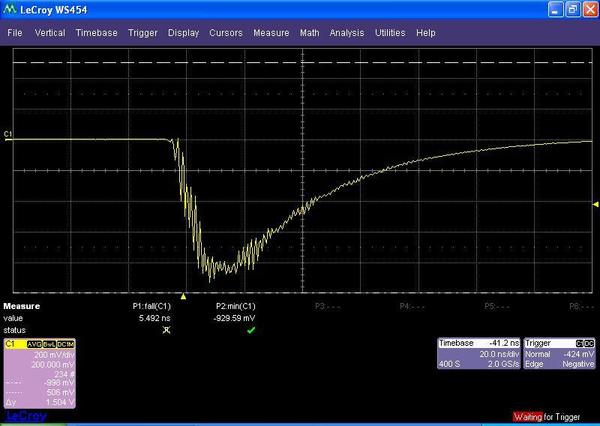Select the P1:fall(C1) measurement column

pos(153,307)
